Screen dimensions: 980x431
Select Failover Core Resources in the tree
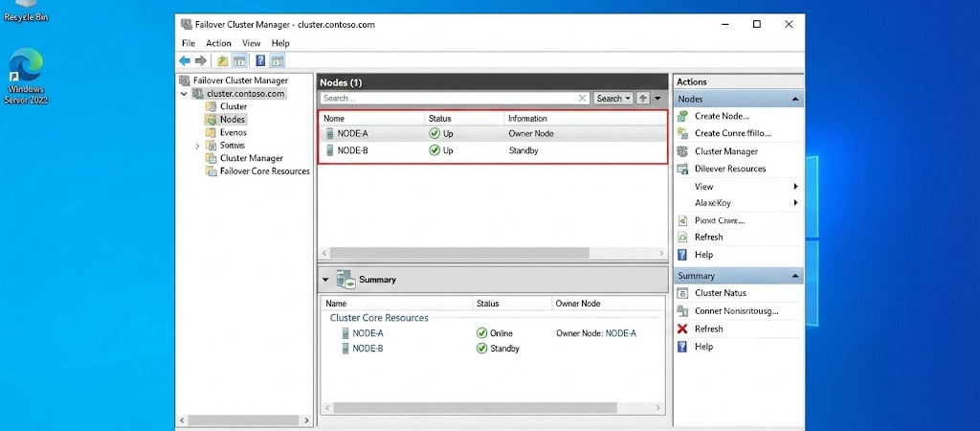264,171
